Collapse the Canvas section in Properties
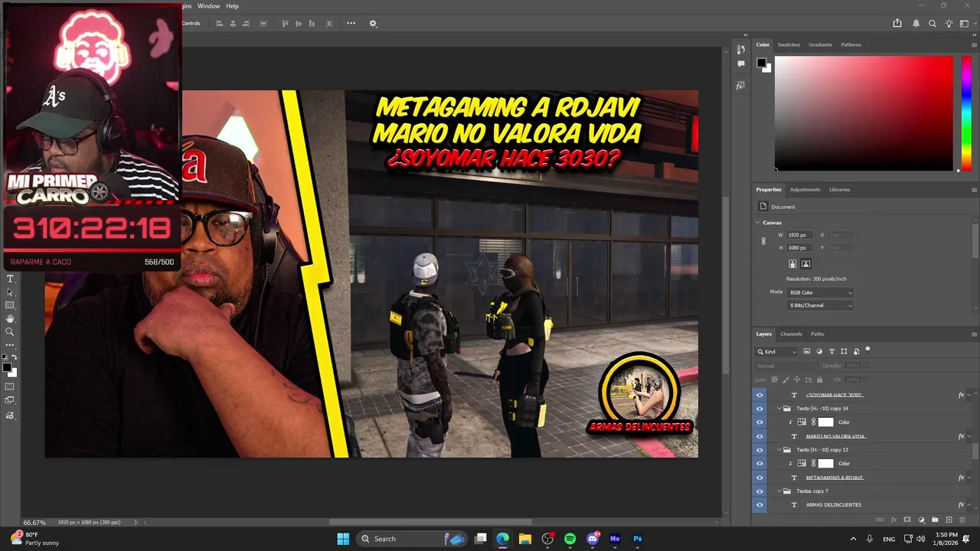This screenshot has width=980, height=551. [x=757, y=223]
